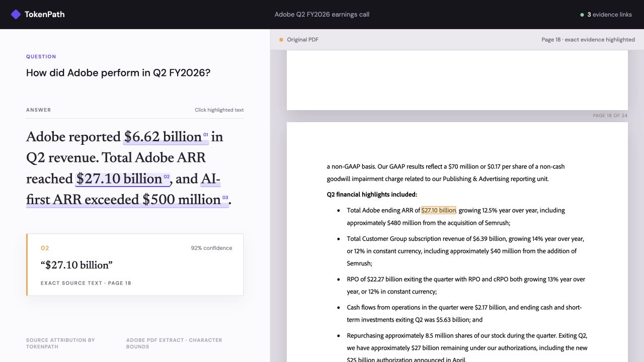Click the green evidence links status dot
This screenshot has height=362, width=644.
click(582, 15)
